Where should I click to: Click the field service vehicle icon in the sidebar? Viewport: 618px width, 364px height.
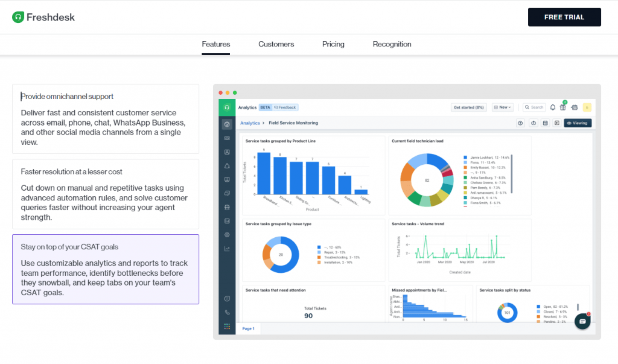click(x=227, y=207)
